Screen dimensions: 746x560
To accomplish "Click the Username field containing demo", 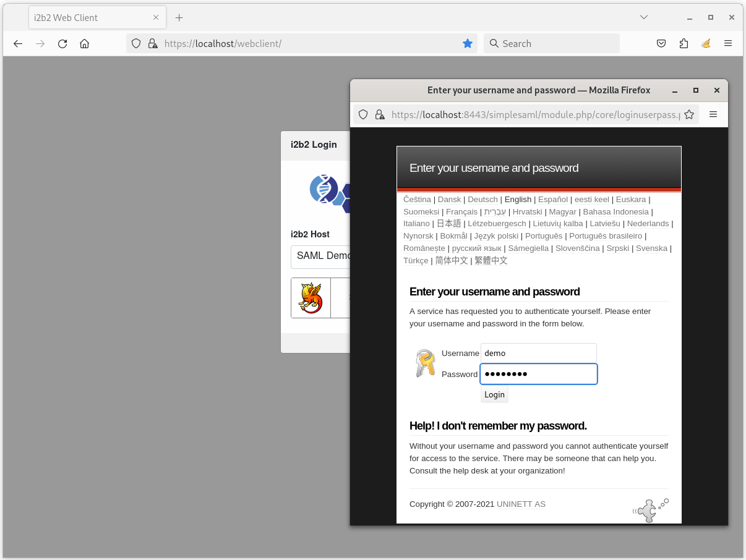I will 539,353.
